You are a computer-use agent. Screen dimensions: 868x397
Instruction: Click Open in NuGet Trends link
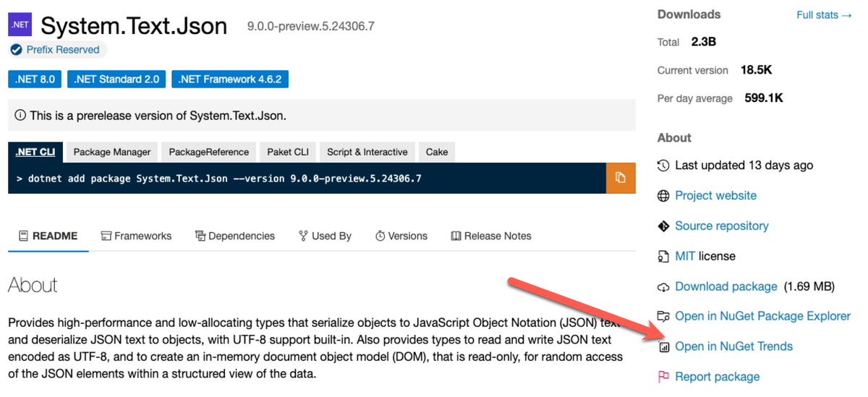coord(733,346)
